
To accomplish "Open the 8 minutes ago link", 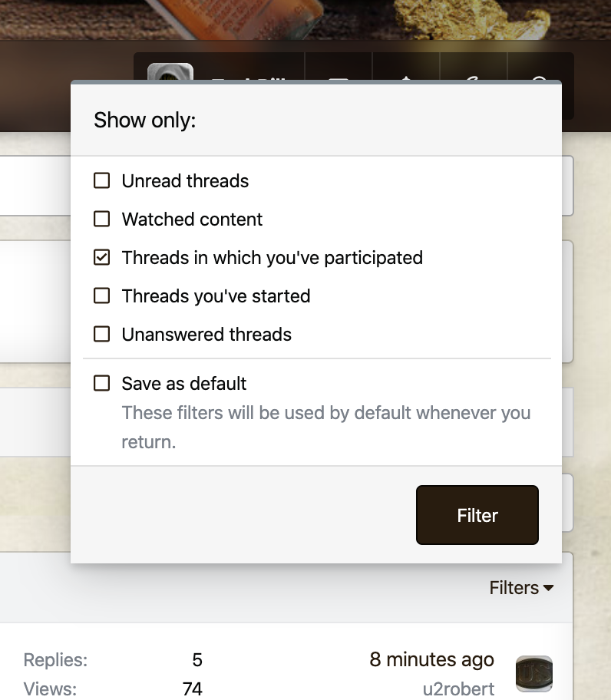I will pyautogui.click(x=431, y=659).
